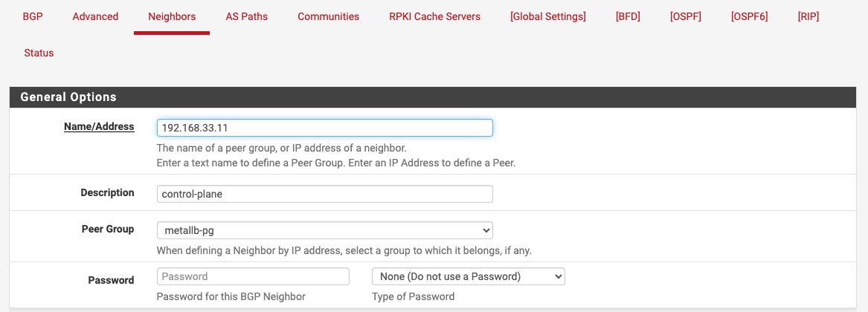
Task: Open the Communities tab
Action: (328, 16)
